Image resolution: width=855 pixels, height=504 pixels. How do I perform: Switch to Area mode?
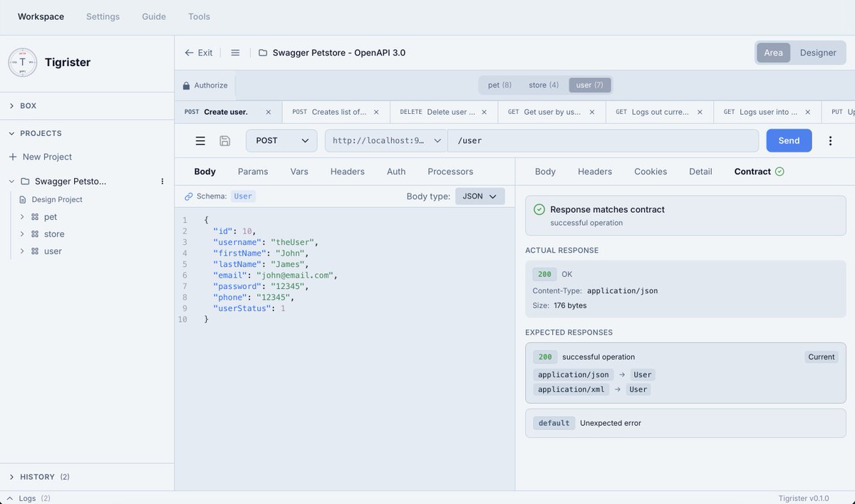click(773, 53)
